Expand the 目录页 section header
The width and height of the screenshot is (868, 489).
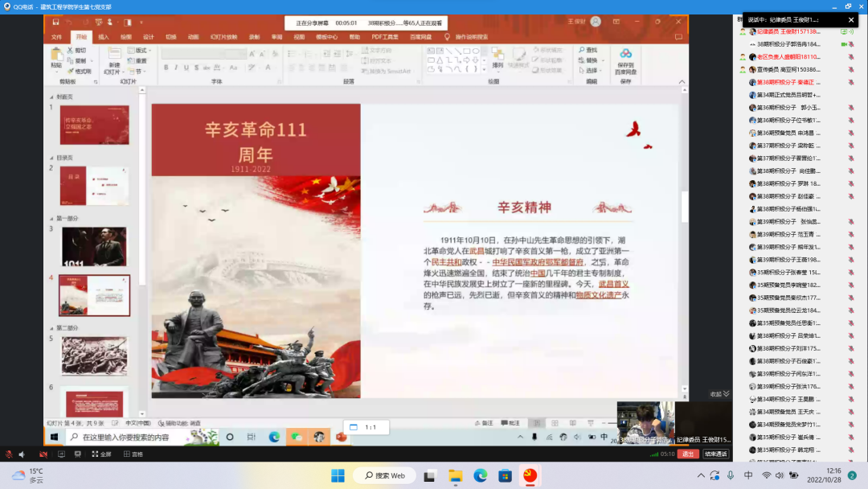(51, 158)
